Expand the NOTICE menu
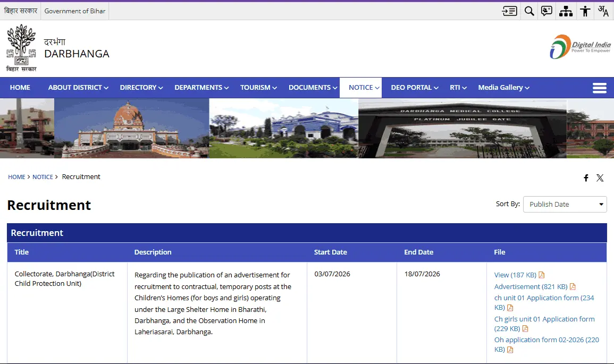Image resolution: width=614 pixels, height=364 pixels. tap(360, 88)
